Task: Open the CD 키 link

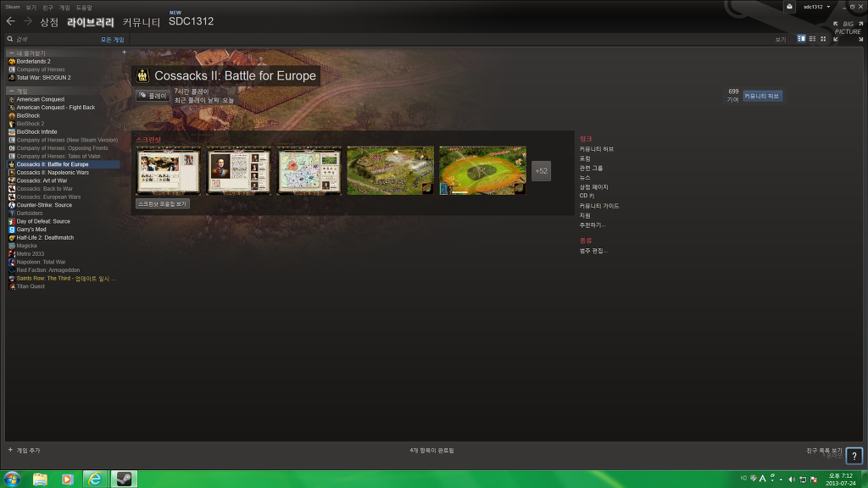Action: [x=587, y=196]
